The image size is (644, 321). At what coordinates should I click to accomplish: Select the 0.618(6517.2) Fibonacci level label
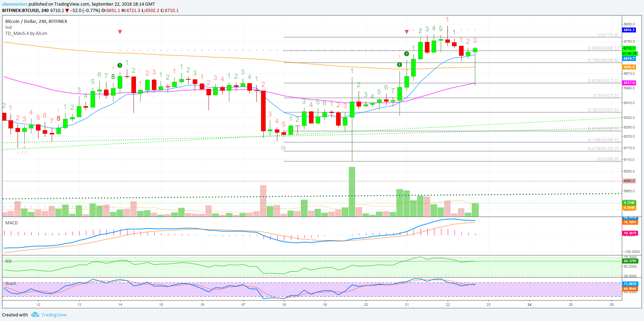(x=603, y=81)
